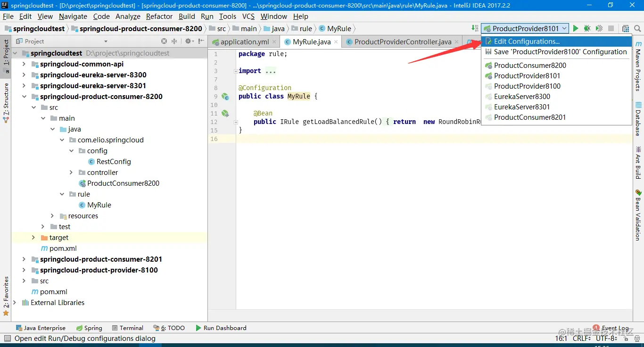The width and height of the screenshot is (644, 347).
Task: Open the Favorites tool window tab
Action: tap(6, 296)
